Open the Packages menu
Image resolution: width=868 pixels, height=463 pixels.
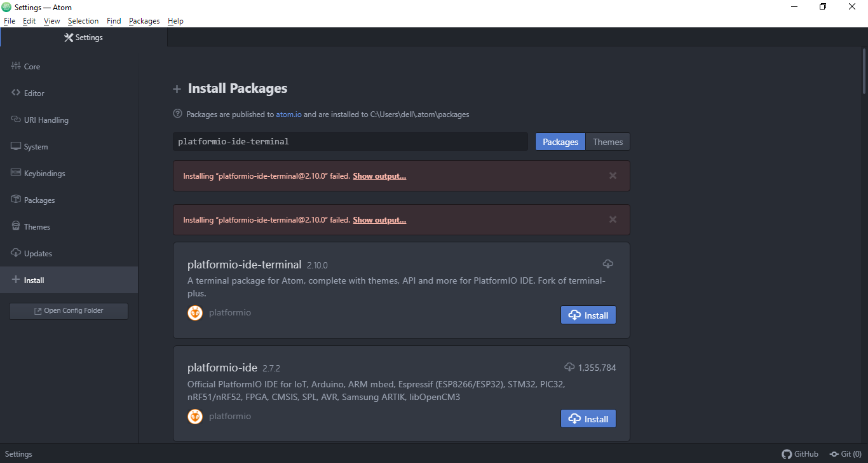[x=144, y=20]
